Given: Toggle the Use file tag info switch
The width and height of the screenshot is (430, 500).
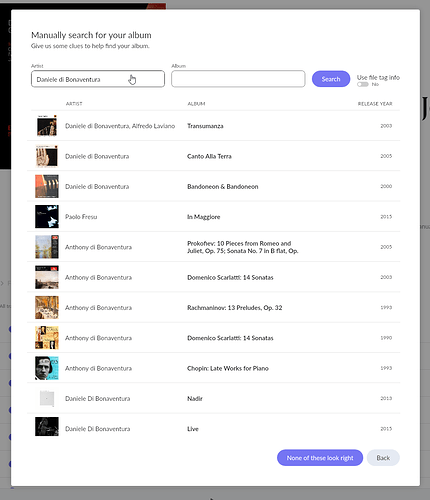Looking at the screenshot, I should (363, 84).
